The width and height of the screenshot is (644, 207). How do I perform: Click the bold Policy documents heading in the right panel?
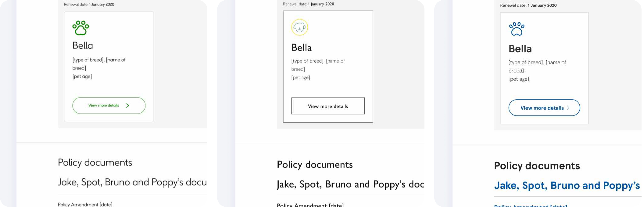point(537,166)
